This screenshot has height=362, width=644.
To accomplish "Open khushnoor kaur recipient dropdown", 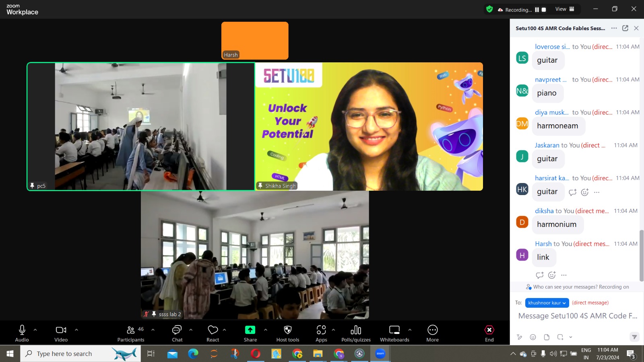I will (547, 303).
